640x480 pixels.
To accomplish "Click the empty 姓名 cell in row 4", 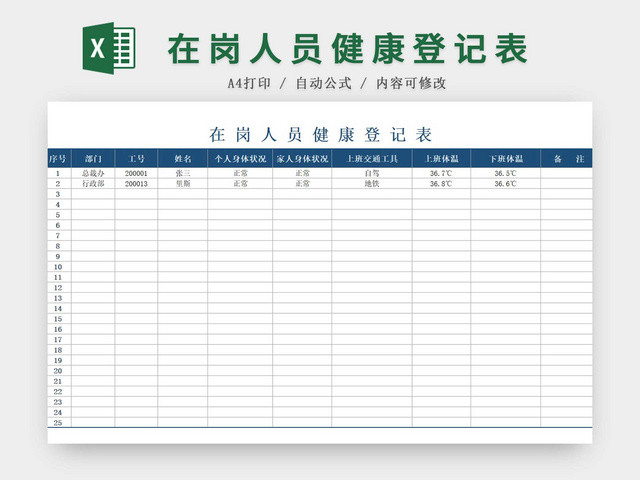I will click(x=182, y=204).
